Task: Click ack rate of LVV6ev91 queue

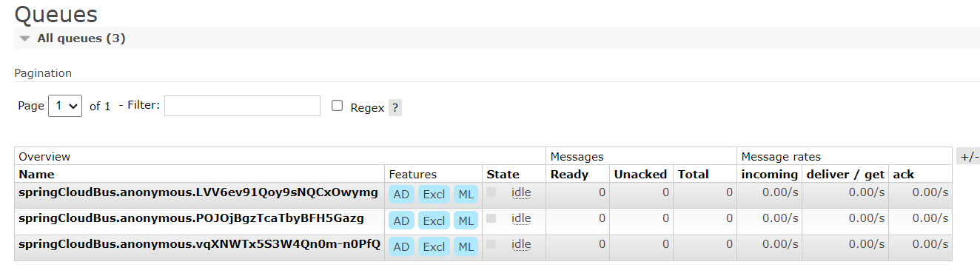Action: point(930,192)
